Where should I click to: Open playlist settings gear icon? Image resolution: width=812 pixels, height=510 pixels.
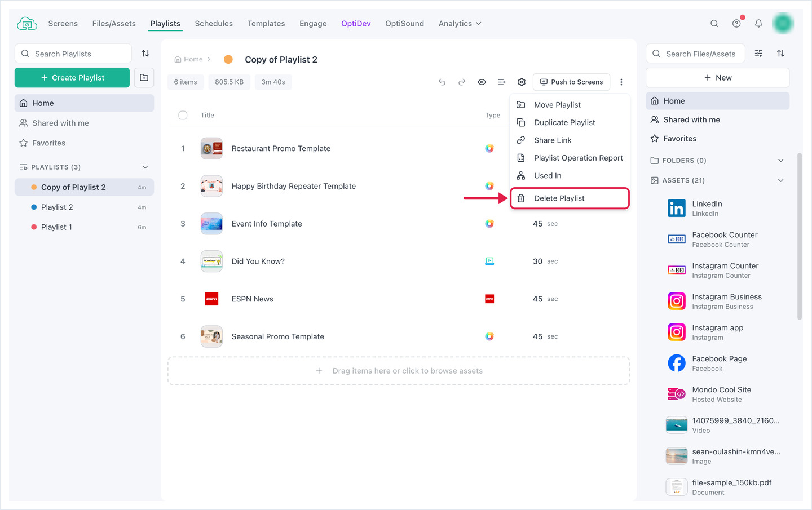pos(522,82)
